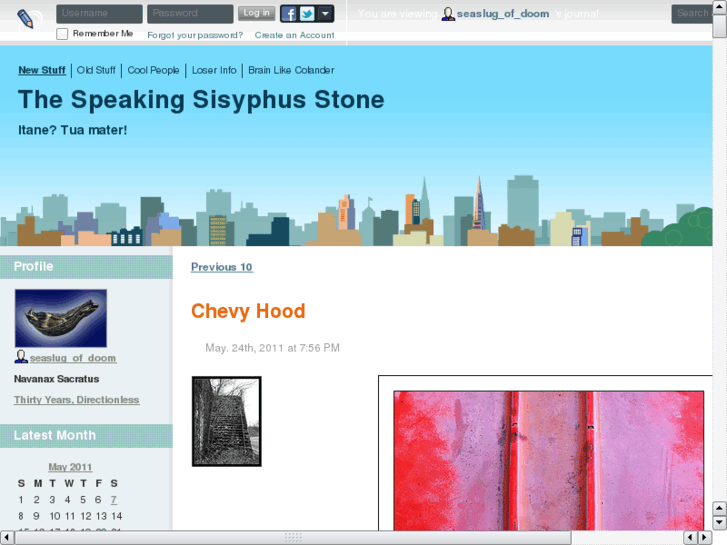Click the horizontal scrollbar thumb
The height and width of the screenshot is (545, 727).
(293, 538)
